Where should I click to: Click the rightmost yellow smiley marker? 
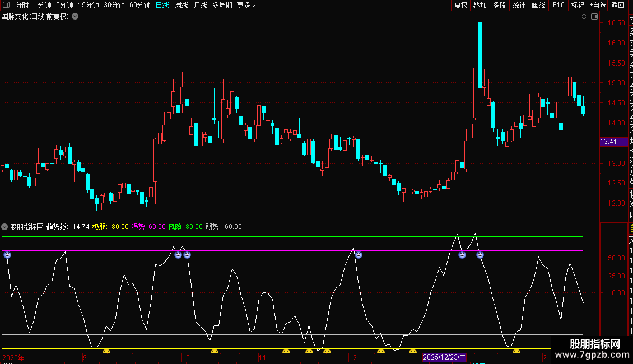pyautogui.click(x=516, y=352)
